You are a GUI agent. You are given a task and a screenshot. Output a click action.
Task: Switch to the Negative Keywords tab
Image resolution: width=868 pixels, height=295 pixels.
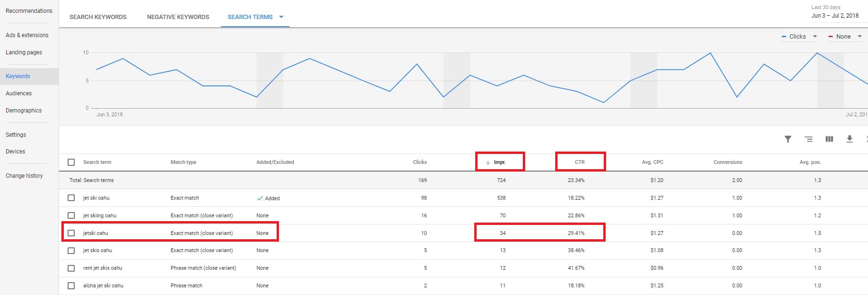[178, 17]
